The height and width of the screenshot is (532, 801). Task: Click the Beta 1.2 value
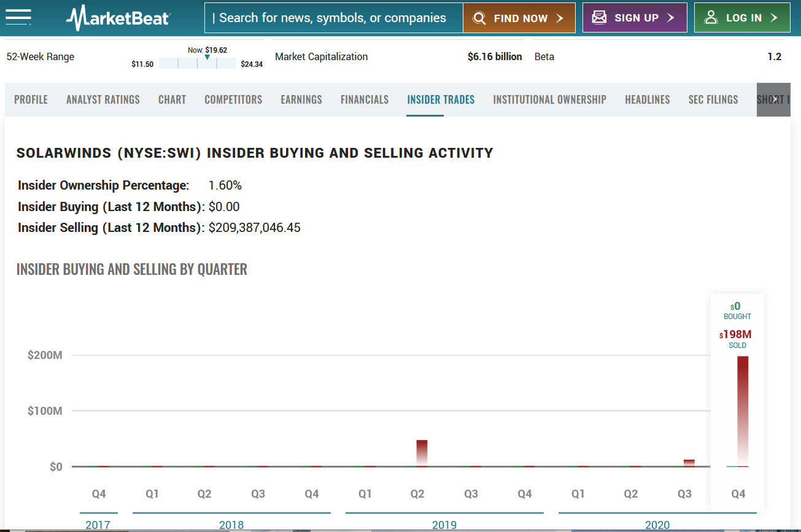point(775,56)
